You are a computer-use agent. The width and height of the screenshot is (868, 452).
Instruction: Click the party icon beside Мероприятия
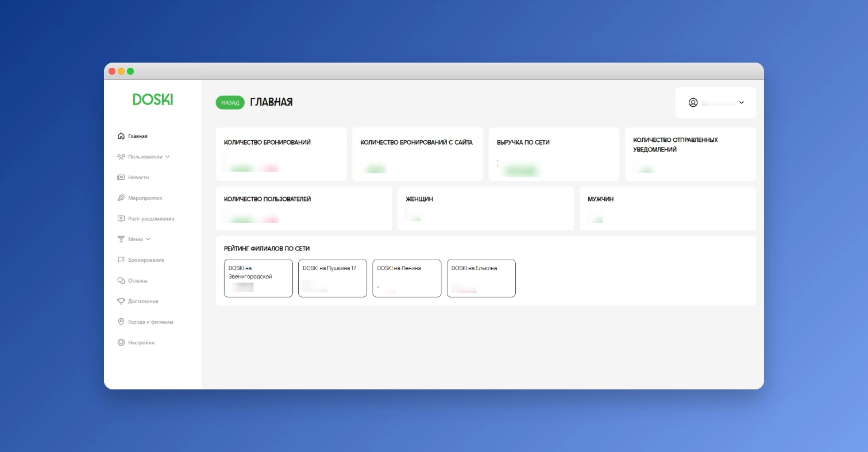point(121,198)
